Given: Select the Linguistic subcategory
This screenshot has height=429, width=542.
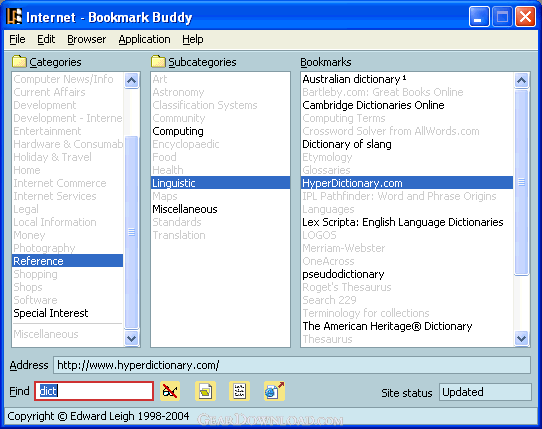Looking at the screenshot, I should (220, 183).
